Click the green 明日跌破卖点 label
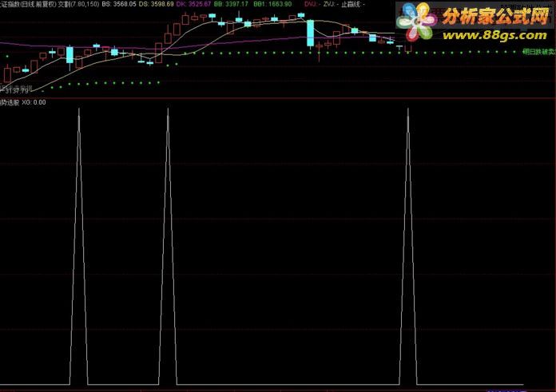556x392 pixels. (x=539, y=52)
